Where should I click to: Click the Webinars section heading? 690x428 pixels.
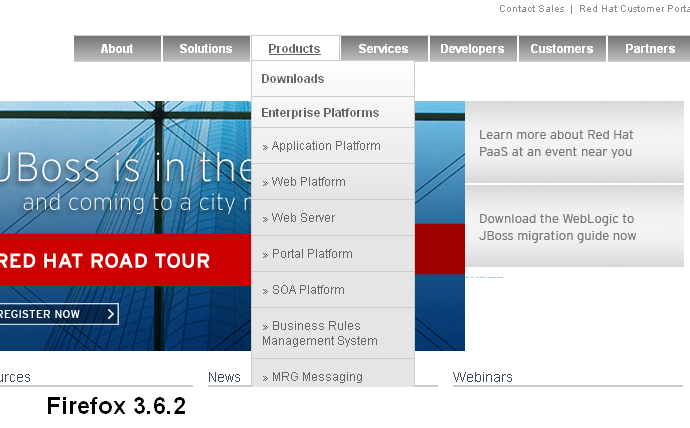pyautogui.click(x=483, y=377)
